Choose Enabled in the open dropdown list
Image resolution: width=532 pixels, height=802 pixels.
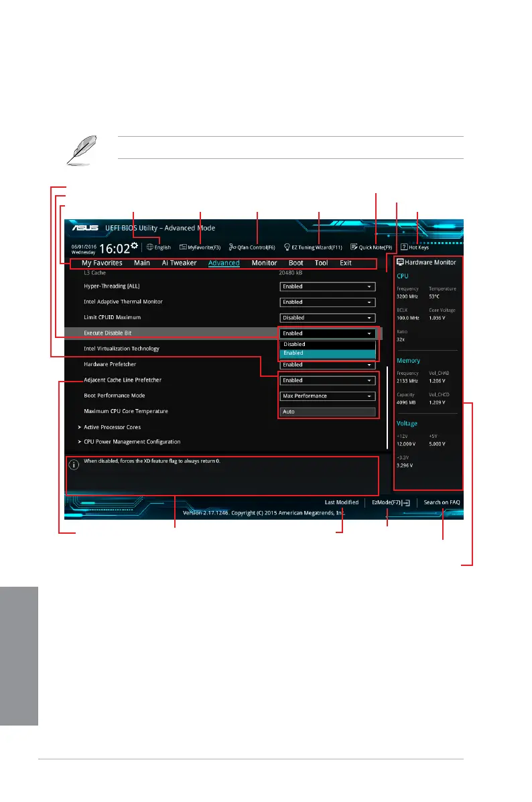pyautogui.click(x=328, y=353)
